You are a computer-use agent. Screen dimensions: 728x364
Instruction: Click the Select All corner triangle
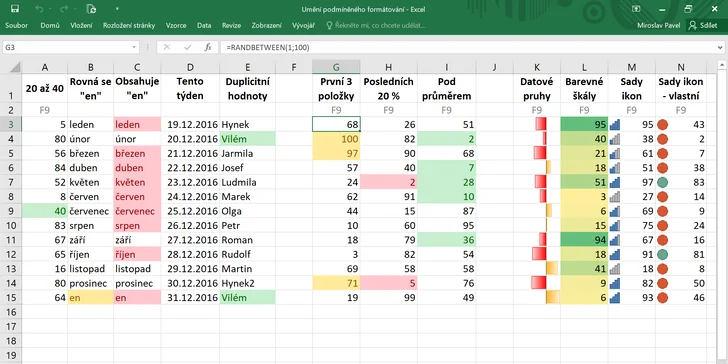tap(15, 67)
